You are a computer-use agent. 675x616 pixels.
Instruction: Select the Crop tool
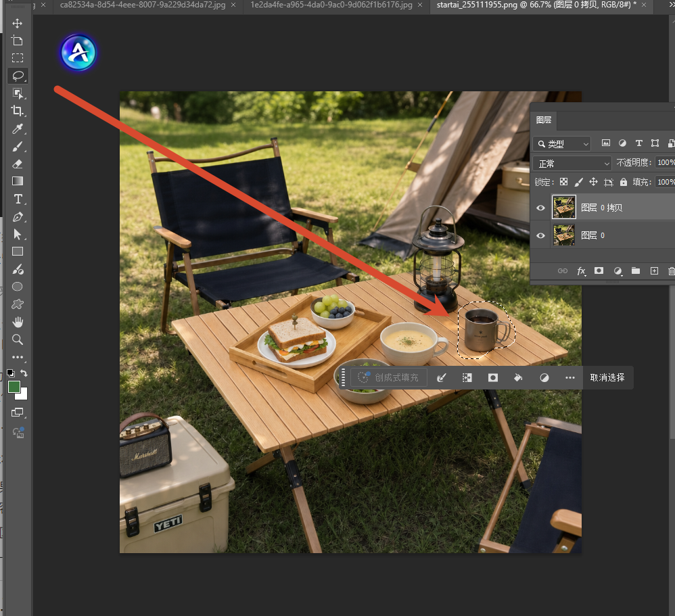pyautogui.click(x=17, y=111)
